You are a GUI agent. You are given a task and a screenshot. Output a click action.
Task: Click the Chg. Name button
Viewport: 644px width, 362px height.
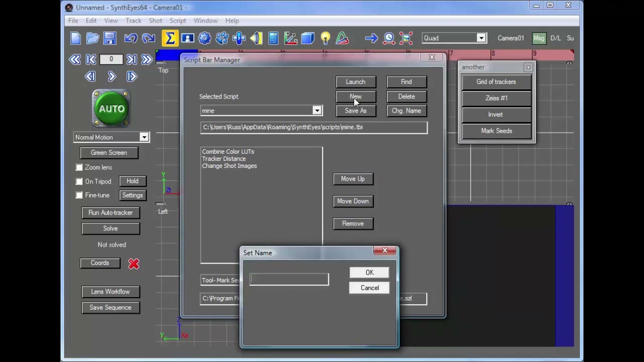point(407,111)
